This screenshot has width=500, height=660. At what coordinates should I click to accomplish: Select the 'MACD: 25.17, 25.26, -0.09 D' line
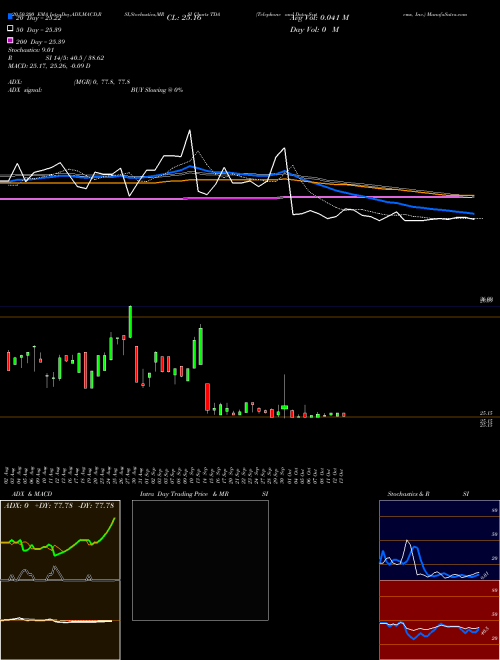pyautogui.click(x=49, y=66)
